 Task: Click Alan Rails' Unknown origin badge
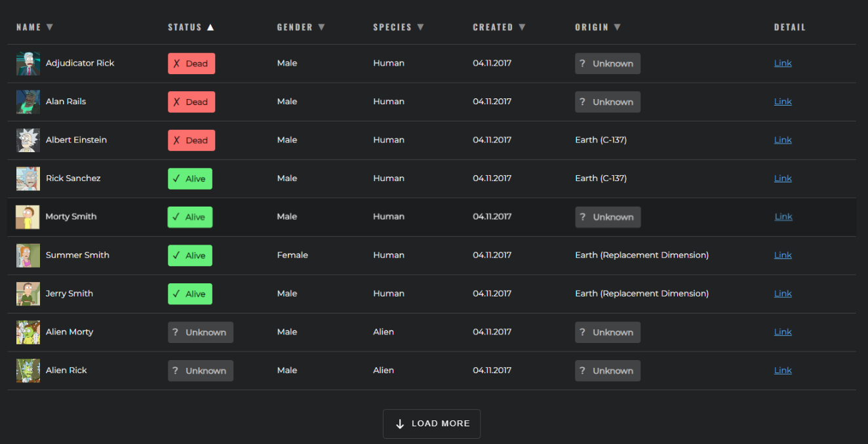(608, 102)
